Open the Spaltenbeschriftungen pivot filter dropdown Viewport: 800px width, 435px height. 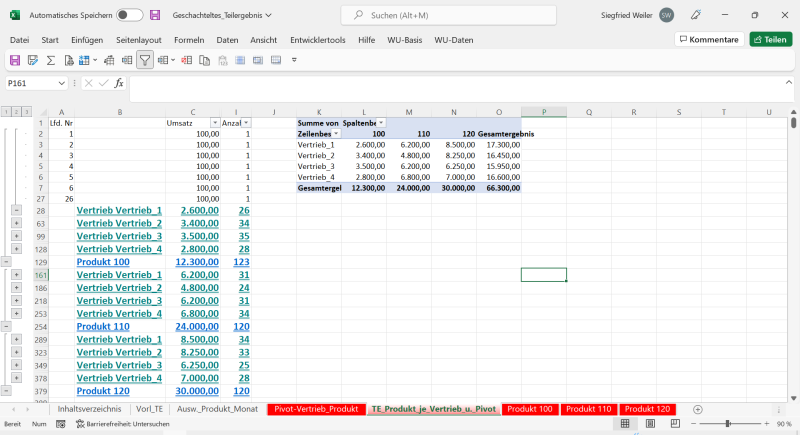pyautogui.click(x=381, y=123)
